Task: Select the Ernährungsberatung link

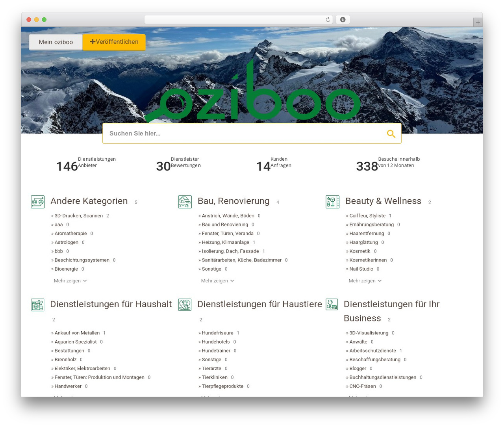Action: [x=372, y=225]
